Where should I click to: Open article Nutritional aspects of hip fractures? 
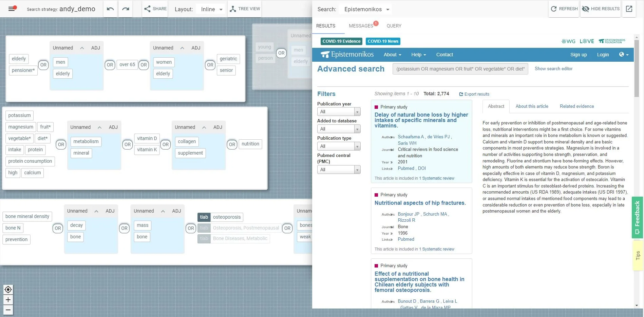click(x=420, y=203)
